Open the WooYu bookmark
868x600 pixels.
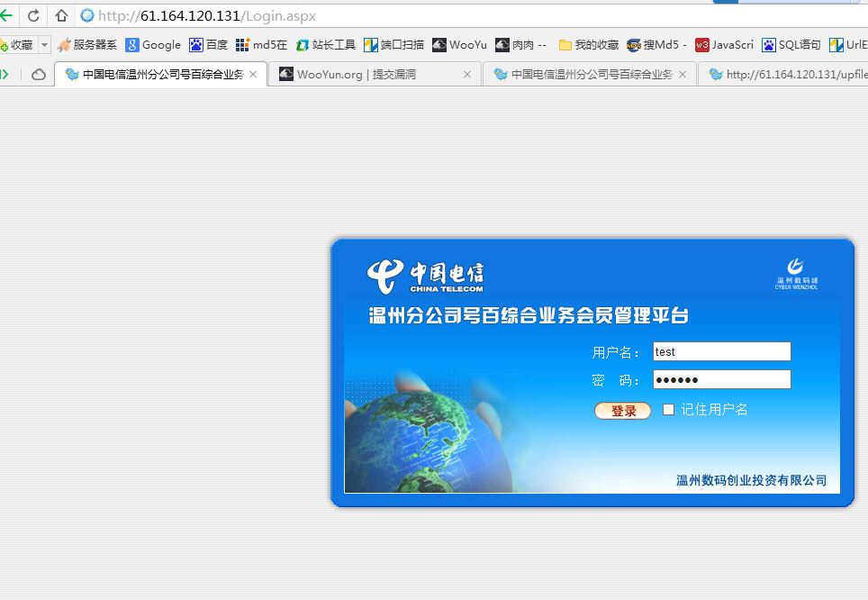click(459, 45)
